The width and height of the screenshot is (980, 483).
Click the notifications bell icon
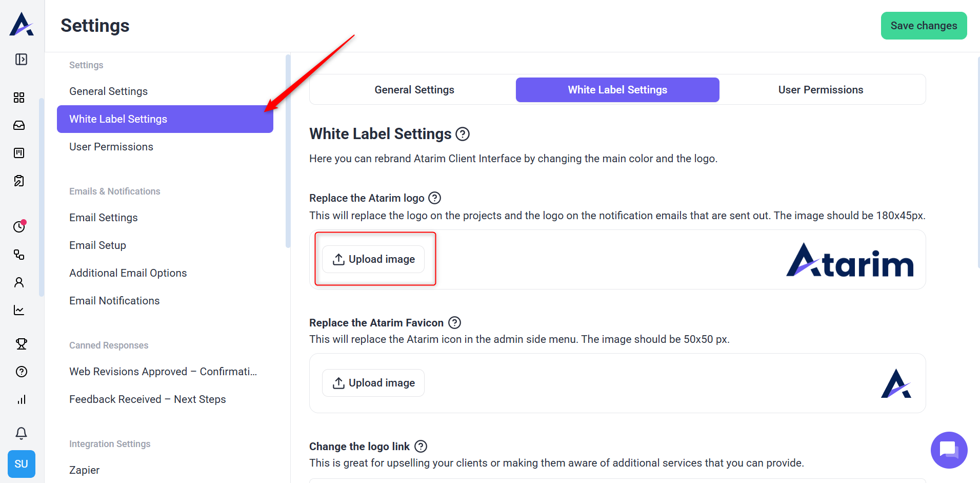[21, 433]
